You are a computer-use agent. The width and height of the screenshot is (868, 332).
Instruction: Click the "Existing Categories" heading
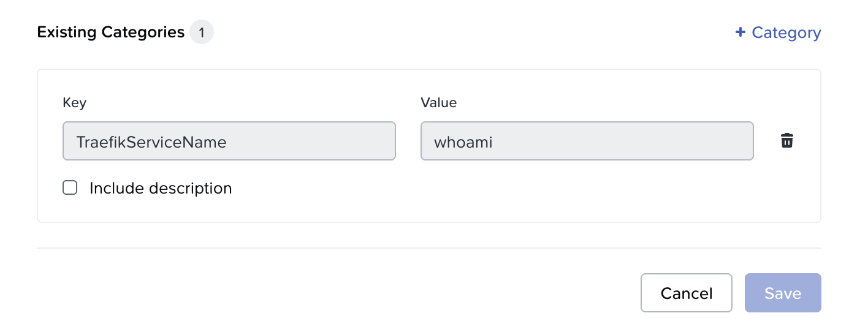(x=111, y=32)
